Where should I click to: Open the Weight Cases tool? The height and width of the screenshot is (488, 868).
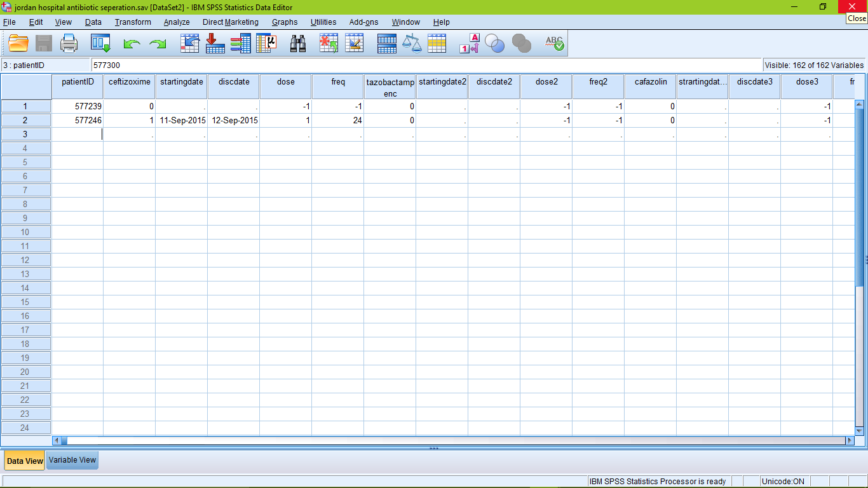(x=411, y=43)
